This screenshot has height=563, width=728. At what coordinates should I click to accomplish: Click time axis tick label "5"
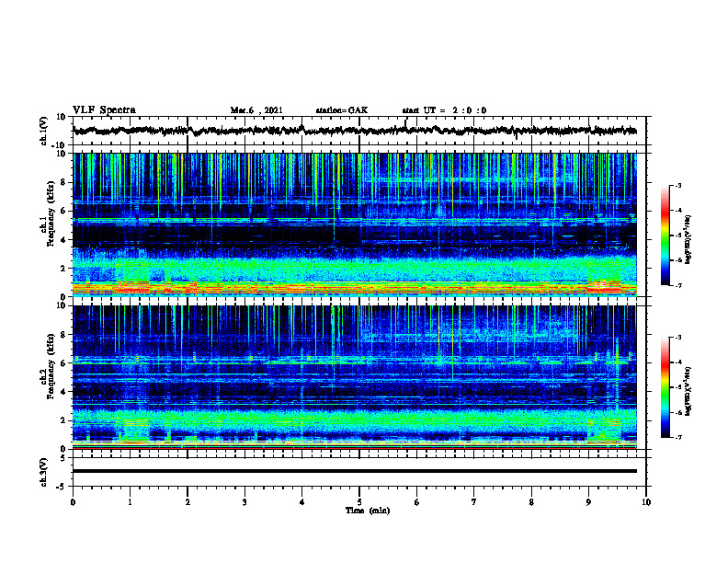click(359, 502)
